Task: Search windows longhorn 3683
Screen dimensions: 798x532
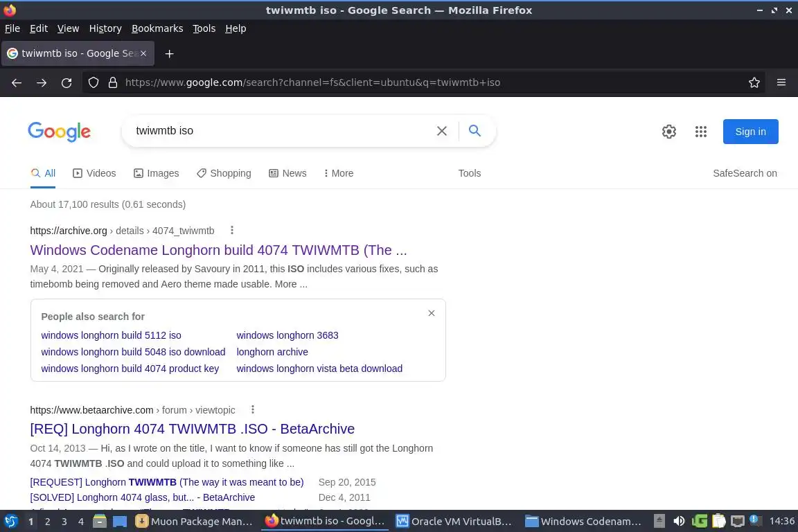Action: 287,335
